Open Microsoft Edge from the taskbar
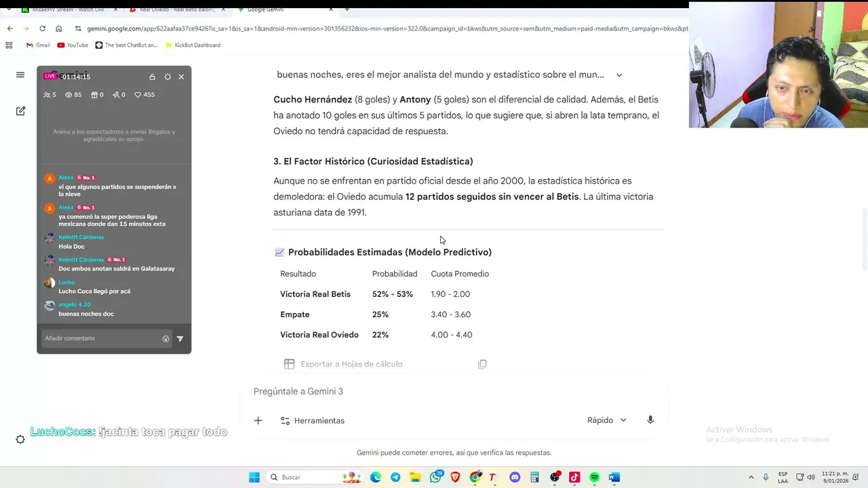This screenshot has height=488, width=868. coord(376,477)
